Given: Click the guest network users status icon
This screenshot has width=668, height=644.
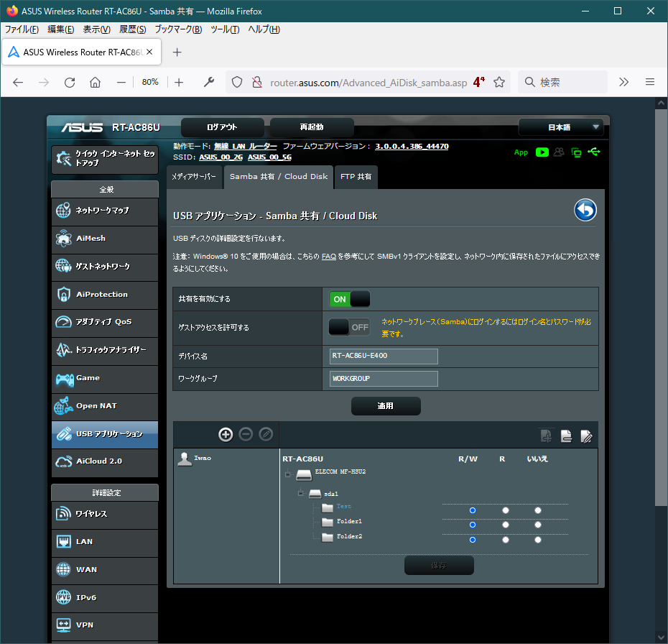Looking at the screenshot, I should point(559,152).
